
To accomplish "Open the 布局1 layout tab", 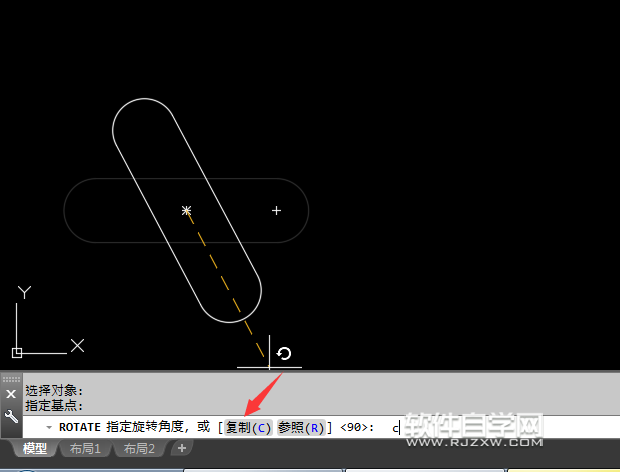I will [x=85, y=448].
